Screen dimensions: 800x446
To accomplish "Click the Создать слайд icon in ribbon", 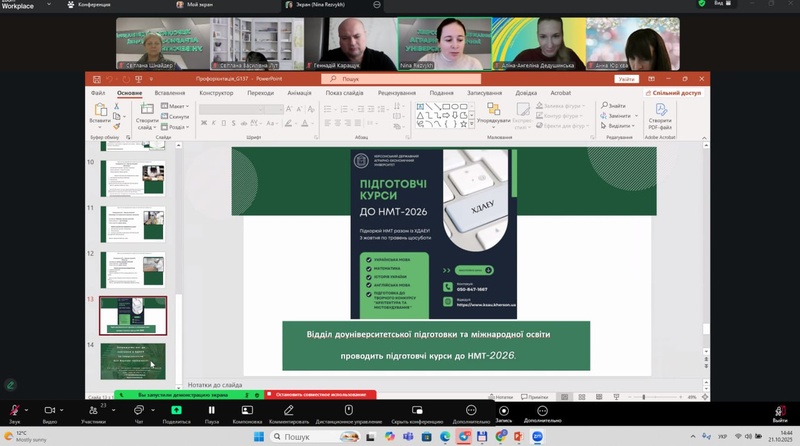I will [146, 112].
